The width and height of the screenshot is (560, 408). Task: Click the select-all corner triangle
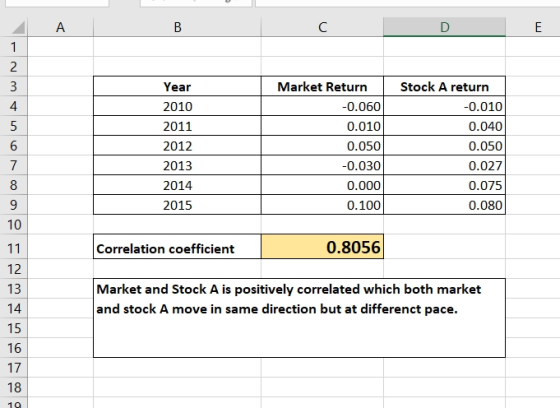[19, 28]
